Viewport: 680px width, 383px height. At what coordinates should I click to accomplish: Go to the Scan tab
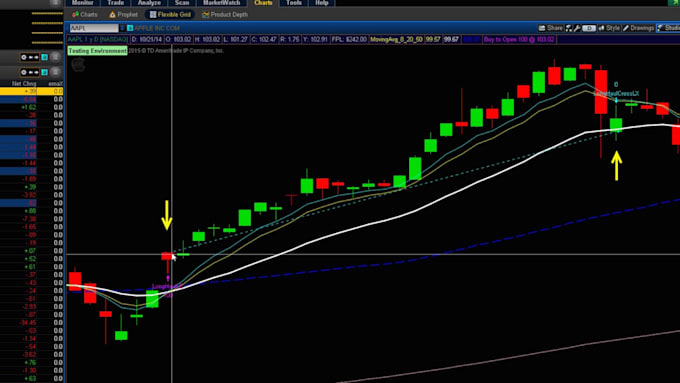182,3
